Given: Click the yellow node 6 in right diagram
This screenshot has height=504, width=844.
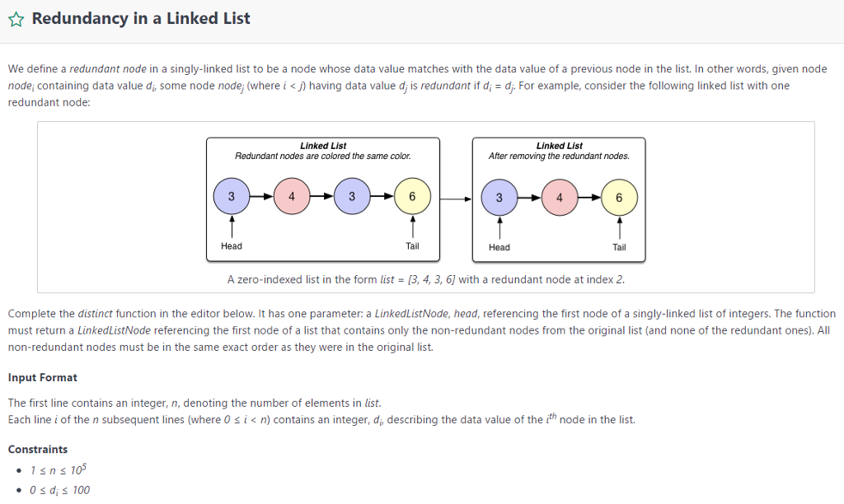Looking at the screenshot, I should tap(619, 196).
